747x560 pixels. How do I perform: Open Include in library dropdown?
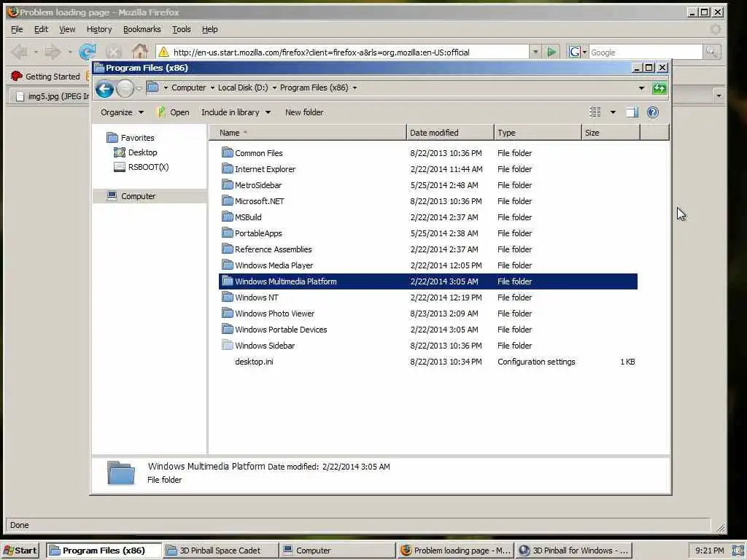(236, 112)
